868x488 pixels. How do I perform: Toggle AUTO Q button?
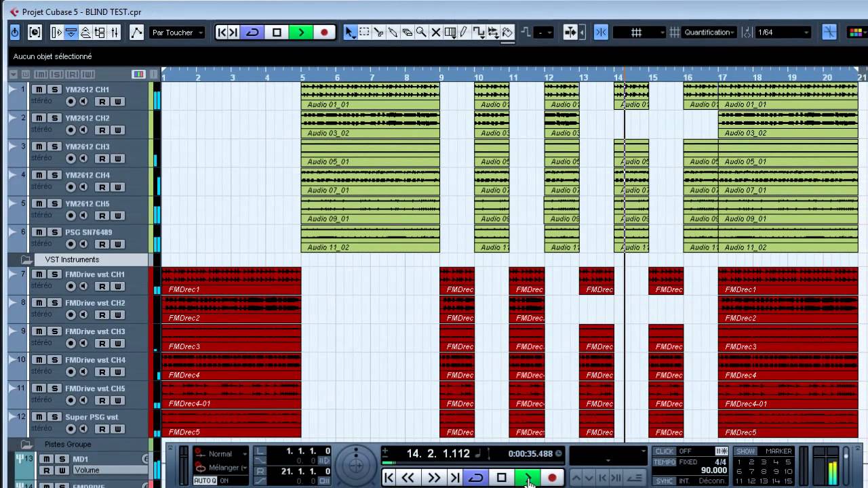(205, 481)
